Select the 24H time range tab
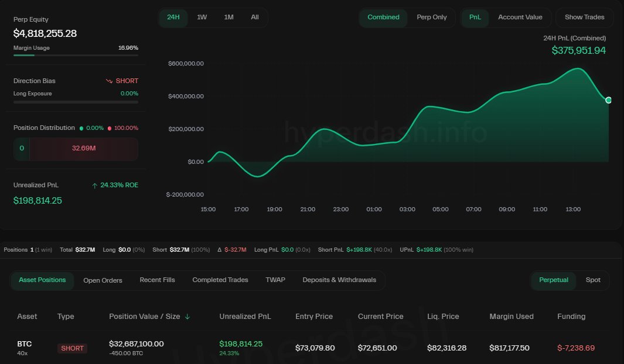This screenshot has height=364, width=624. tap(173, 18)
